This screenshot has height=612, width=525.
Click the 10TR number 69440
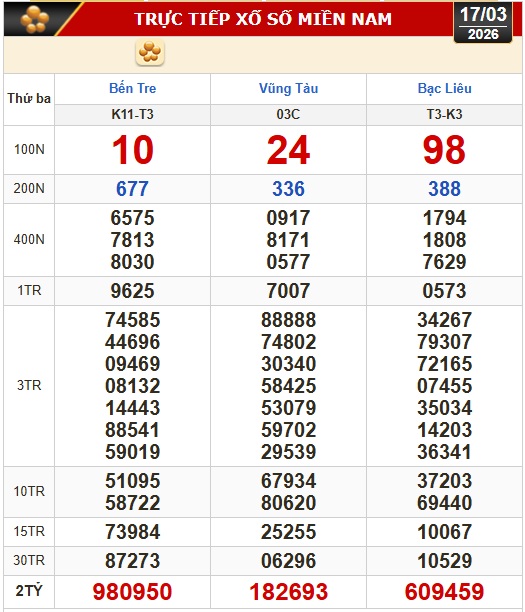click(445, 503)
